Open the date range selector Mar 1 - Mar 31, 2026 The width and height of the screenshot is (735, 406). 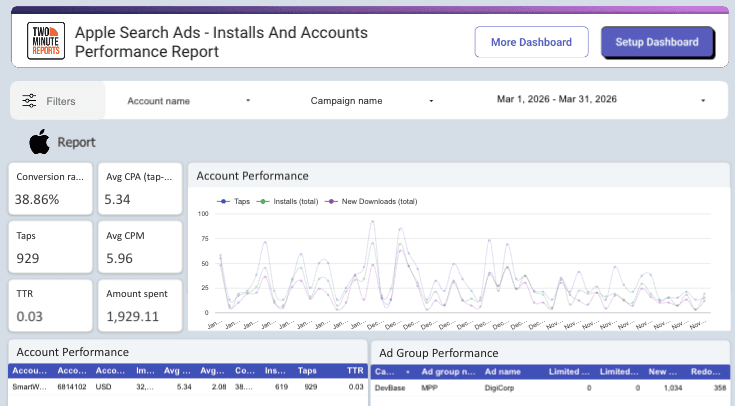pyautogui.click(x=601, y=100)
